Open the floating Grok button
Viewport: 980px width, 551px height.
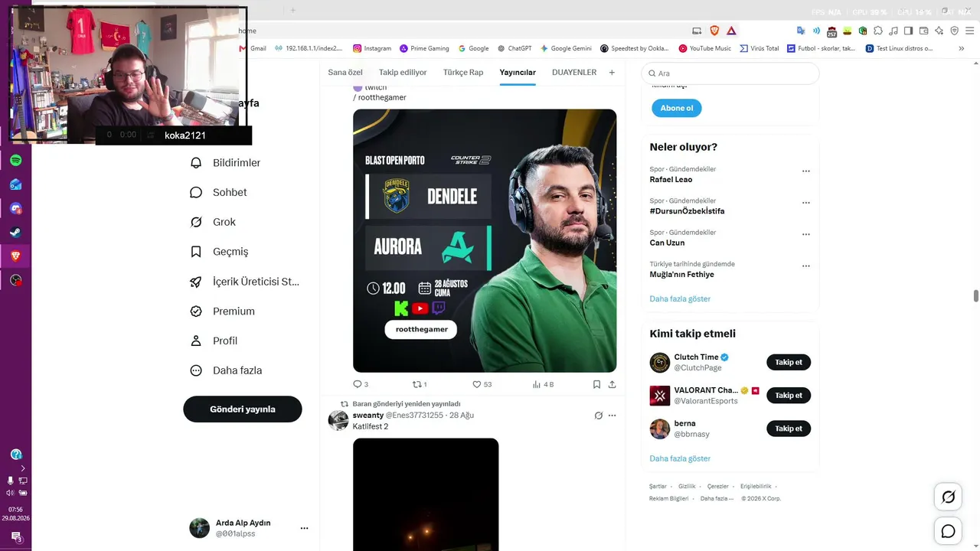click(x=949, y=497)
